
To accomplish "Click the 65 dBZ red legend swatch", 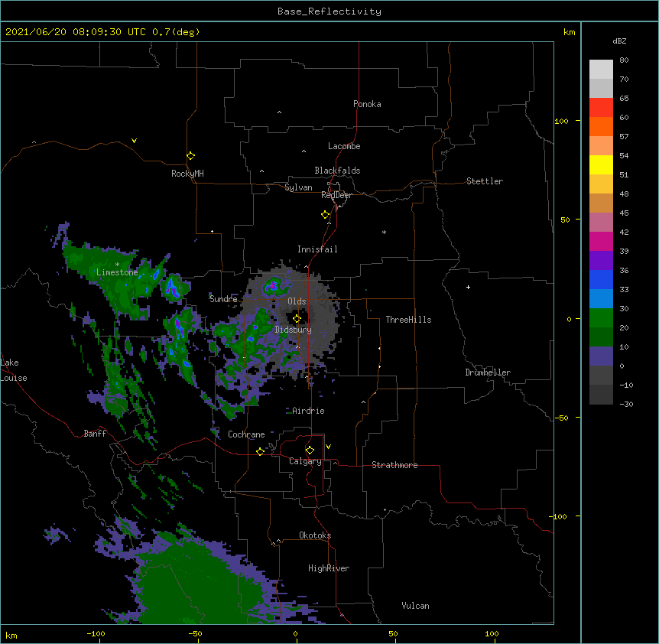I will 601,108.
